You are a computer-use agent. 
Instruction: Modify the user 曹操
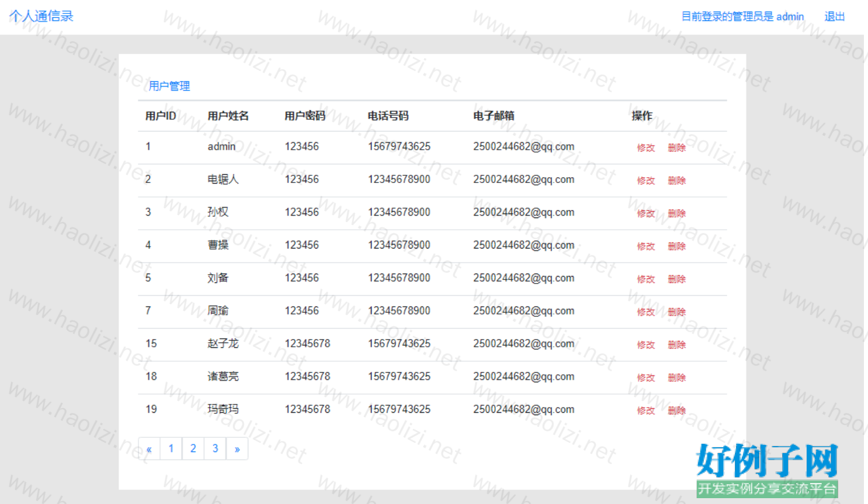click(x=645, y=246)
